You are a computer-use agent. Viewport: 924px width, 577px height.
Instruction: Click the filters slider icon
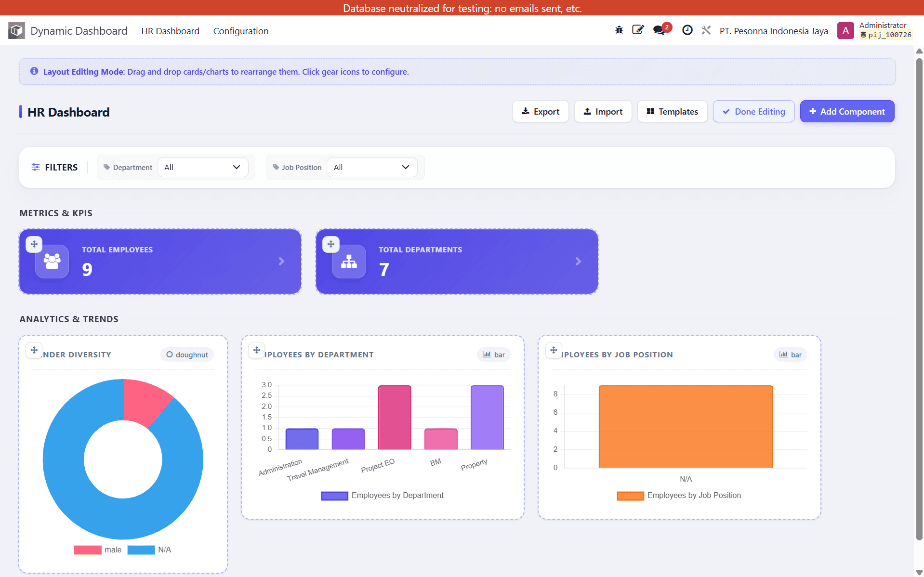pyautogui.click(x=36, y=167)
